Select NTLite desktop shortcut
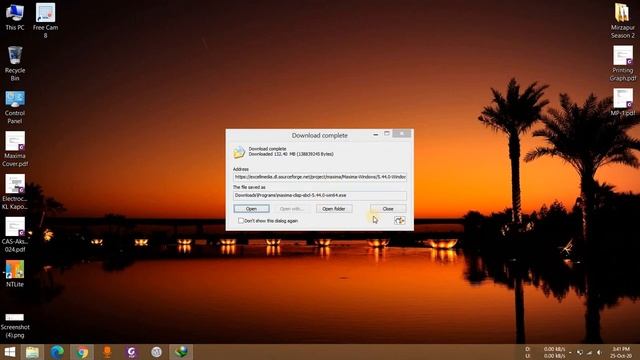 pyautogui.click(x=15, y=273)
